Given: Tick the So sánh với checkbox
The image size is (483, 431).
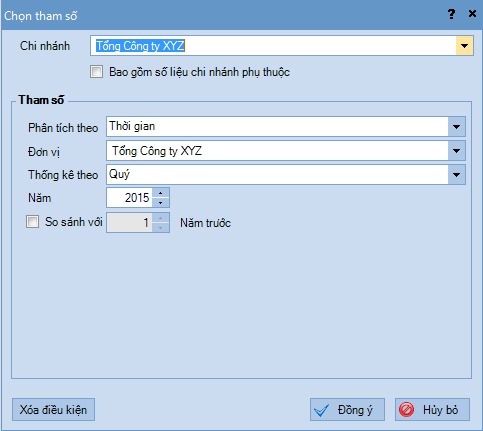Looking at the screenshot, I should (32, 222).
